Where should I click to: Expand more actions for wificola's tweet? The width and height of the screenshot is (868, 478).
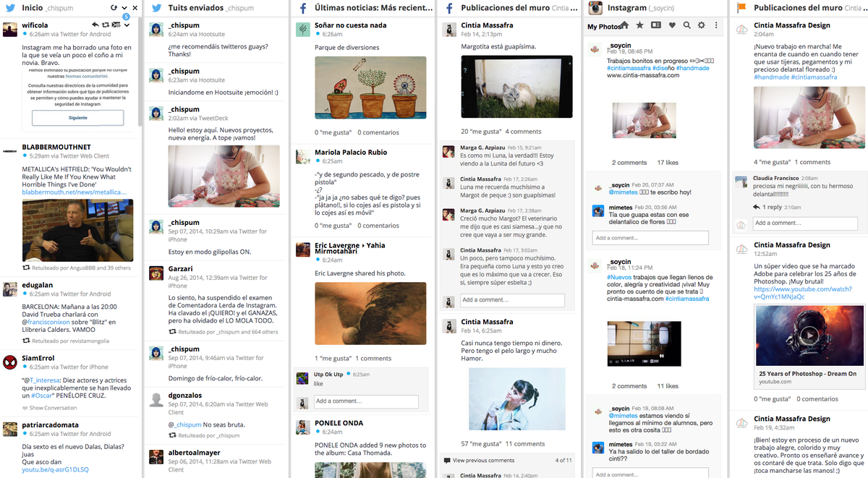tap(127, 25)
